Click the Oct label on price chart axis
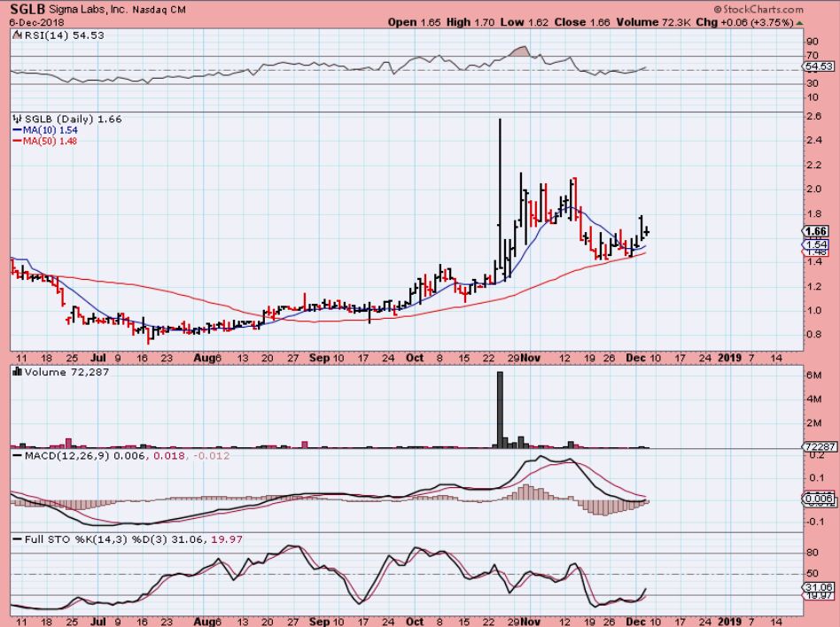 pos(414,358)
